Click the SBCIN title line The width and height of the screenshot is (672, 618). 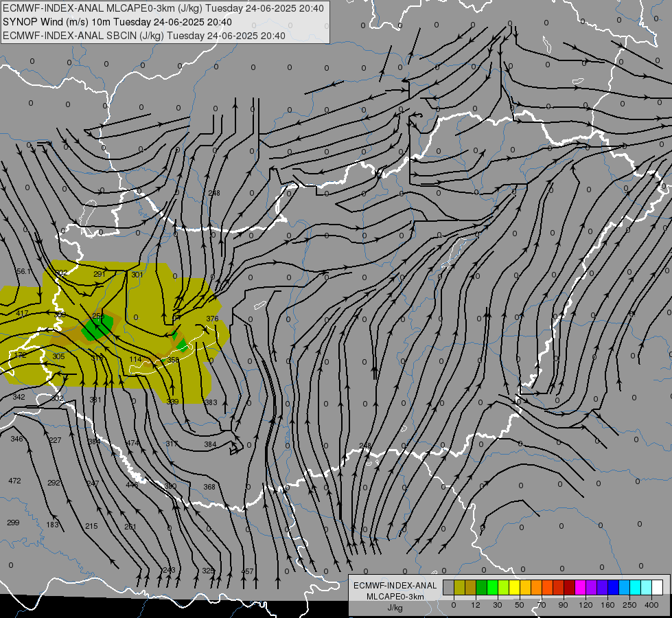[x=144, y=36]
